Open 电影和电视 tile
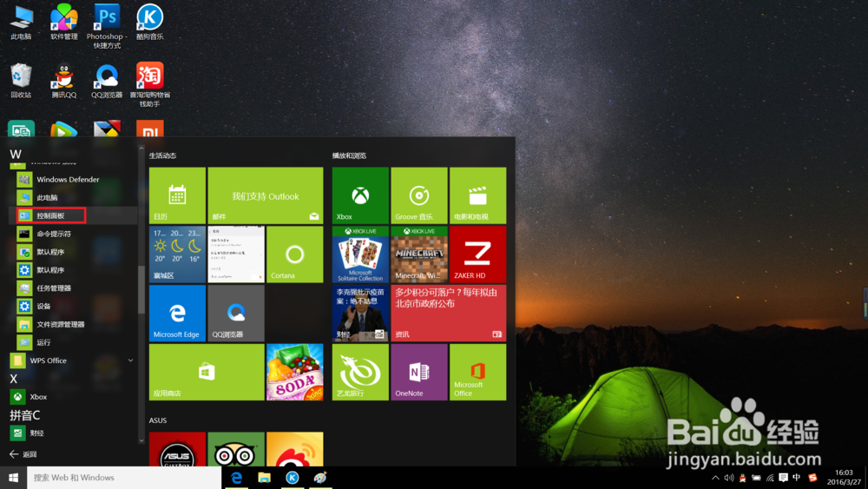Viewport: 868px width, 489px height. point(477,195)
